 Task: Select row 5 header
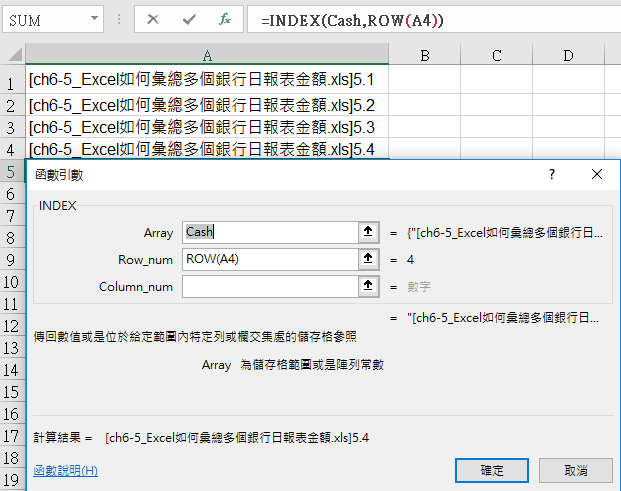click(x=12, y=171)
